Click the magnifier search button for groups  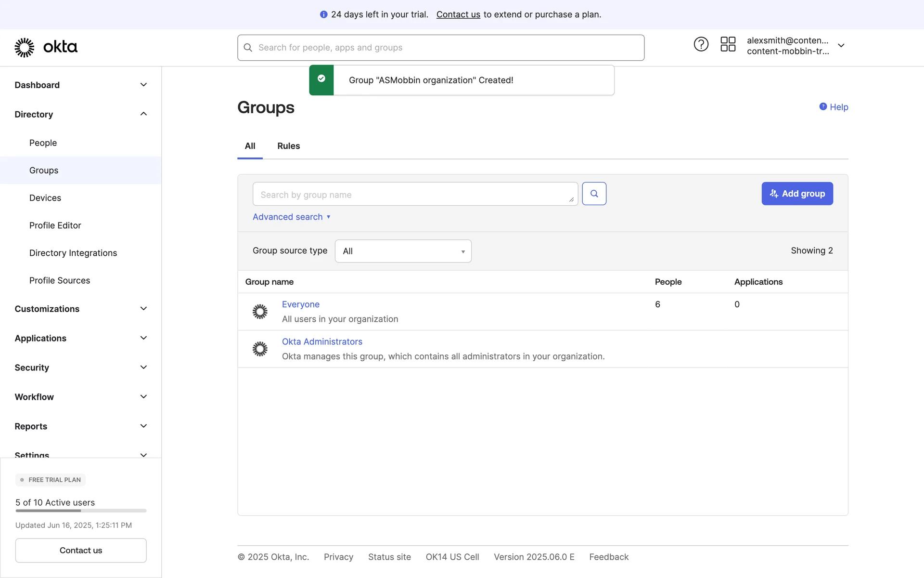click(594, 194)
